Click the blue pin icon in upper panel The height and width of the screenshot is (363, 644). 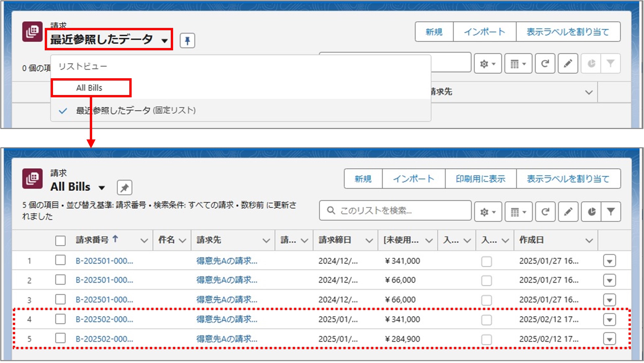(187, 41)
